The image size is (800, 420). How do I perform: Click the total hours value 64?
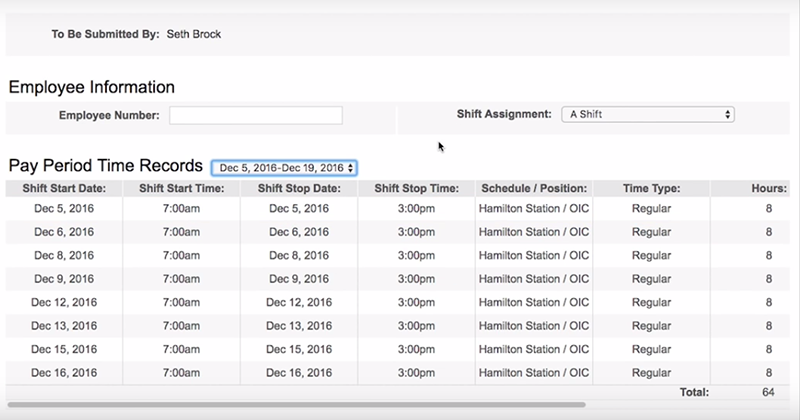click(768, 392)
